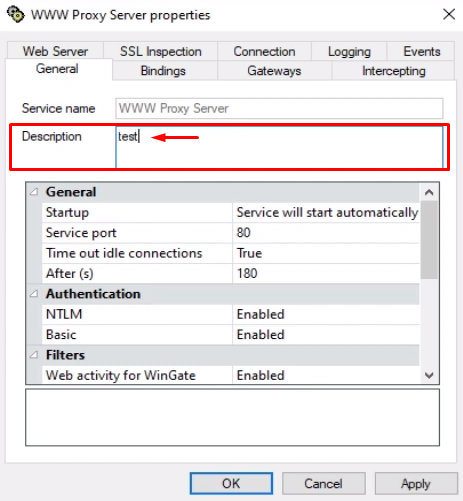Go to the Connection tab
This screenshot has width=463, height=501.
(264, 51)
